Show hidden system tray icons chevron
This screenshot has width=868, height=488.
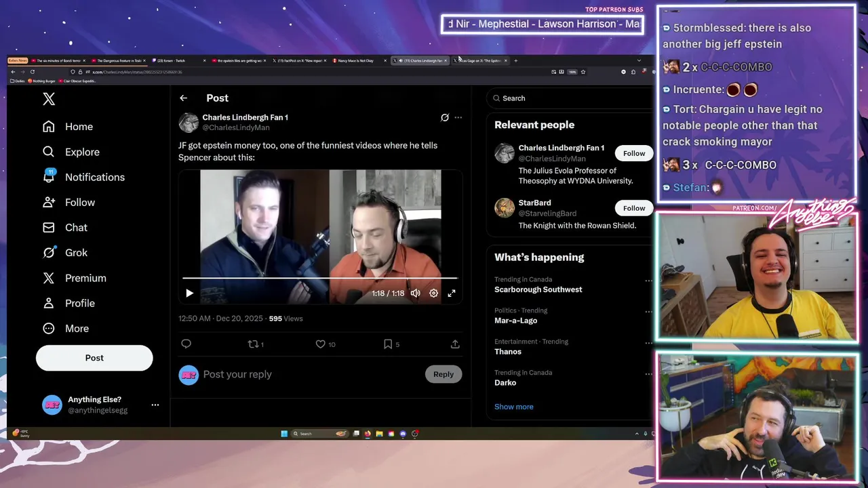[636, 434]
